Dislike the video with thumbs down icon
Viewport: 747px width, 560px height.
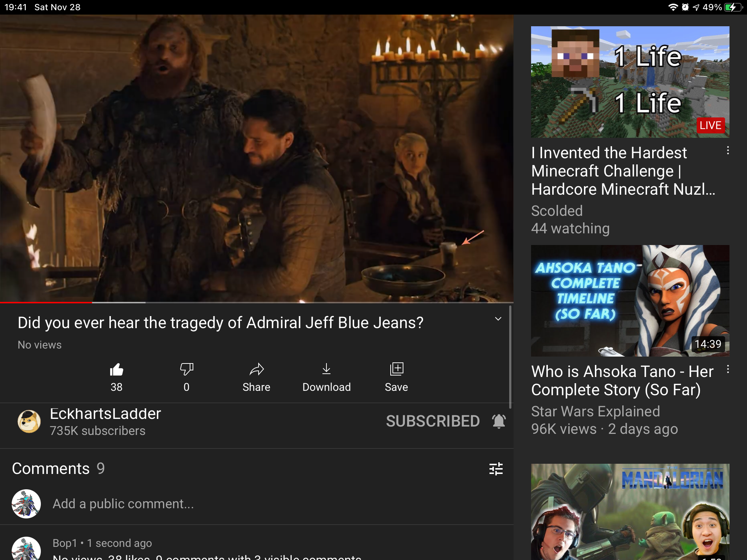pos(186,370)
